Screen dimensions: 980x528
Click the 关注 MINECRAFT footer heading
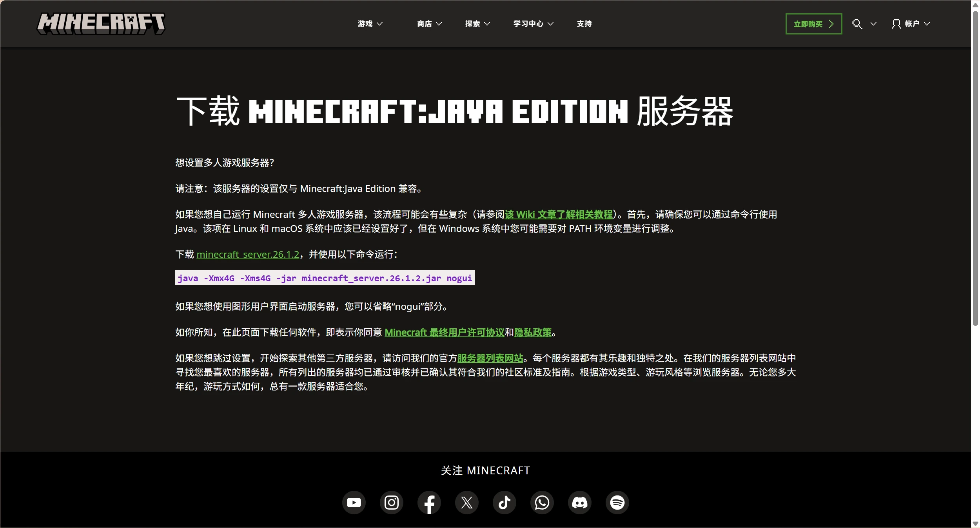(485, 470)
